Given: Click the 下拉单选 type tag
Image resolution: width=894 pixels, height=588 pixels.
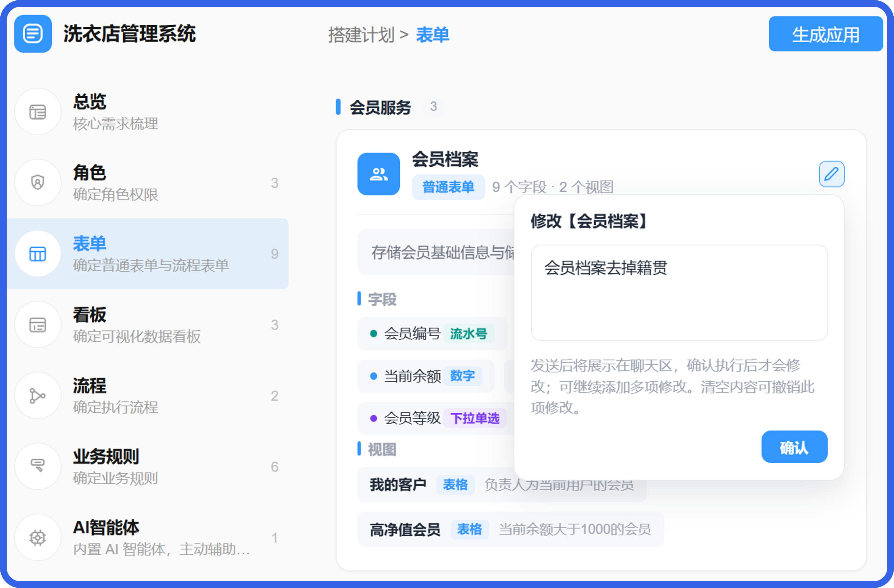Looking at the screenshot, I should click(475, 418).
